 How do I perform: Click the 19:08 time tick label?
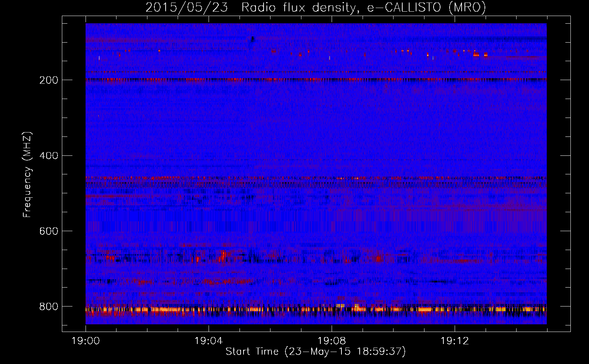(332, 341)
